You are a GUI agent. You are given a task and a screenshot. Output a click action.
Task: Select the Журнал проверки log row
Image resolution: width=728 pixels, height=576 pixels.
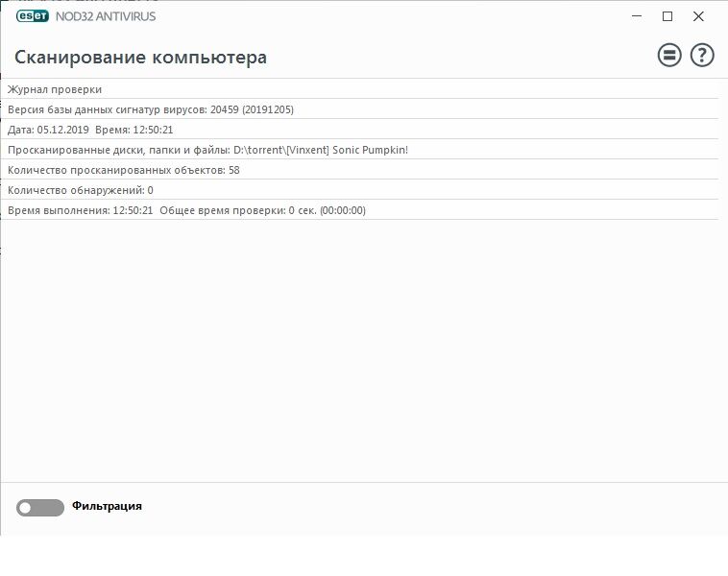(x=55, y=89)
